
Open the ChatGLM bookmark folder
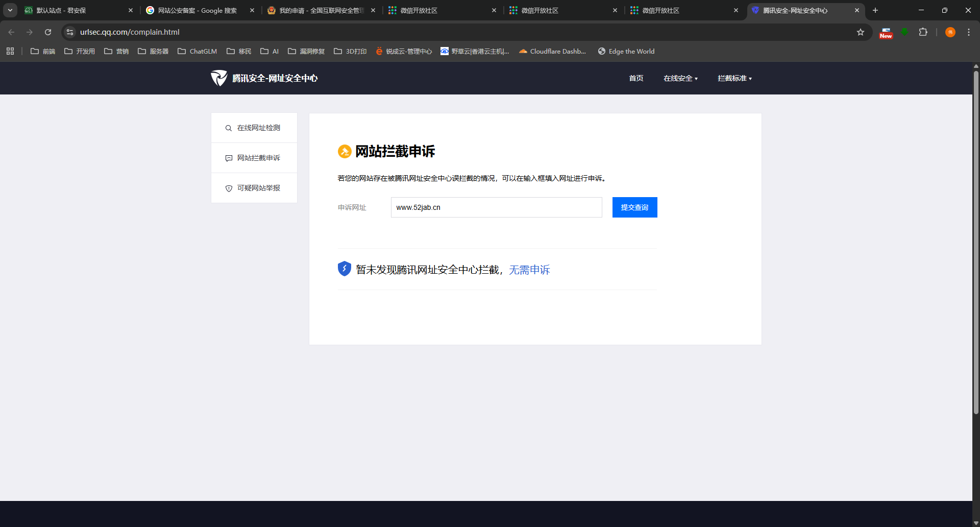[x=197, y=51]
